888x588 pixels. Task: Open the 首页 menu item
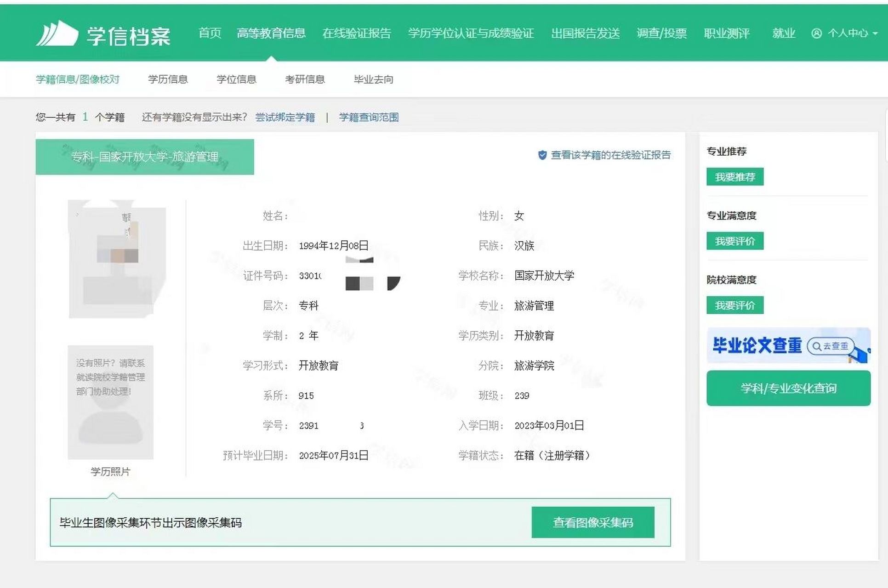click(x=210, y=34)
